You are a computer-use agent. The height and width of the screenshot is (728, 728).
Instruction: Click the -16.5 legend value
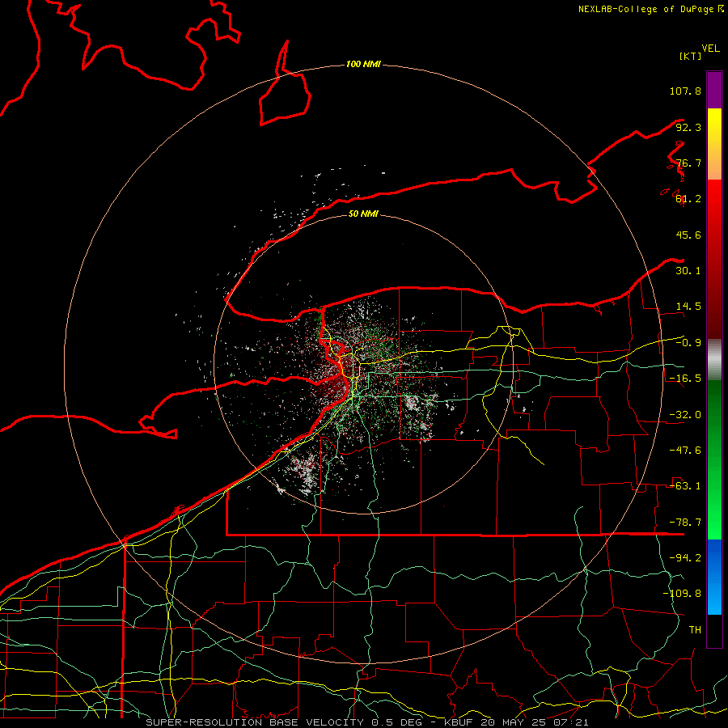click(685, 379)
